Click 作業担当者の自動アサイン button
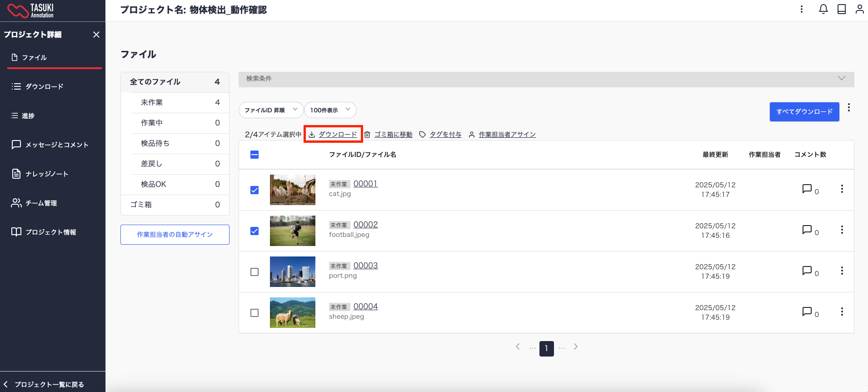Viewport: 868px width, 392px height. (x=175, y=235)
